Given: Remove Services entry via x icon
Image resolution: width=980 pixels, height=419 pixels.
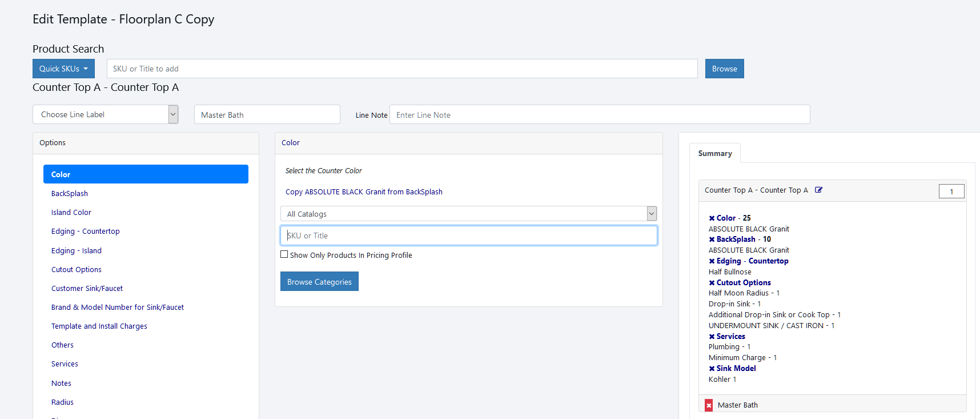Looking at the screenshot, I should tap(712, 337).
